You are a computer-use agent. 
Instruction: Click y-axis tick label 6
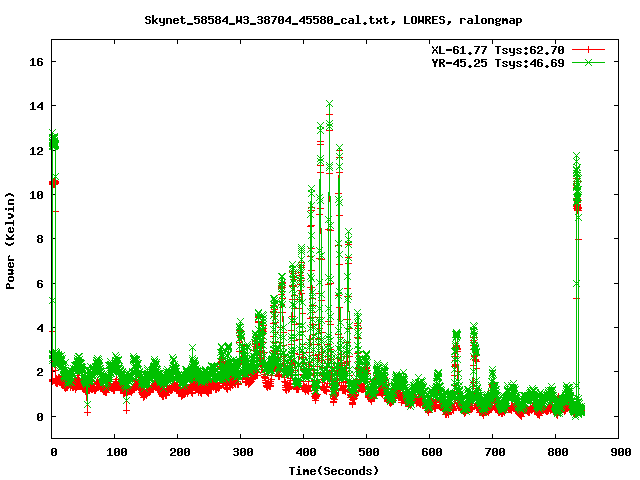[x=40, y=284]
